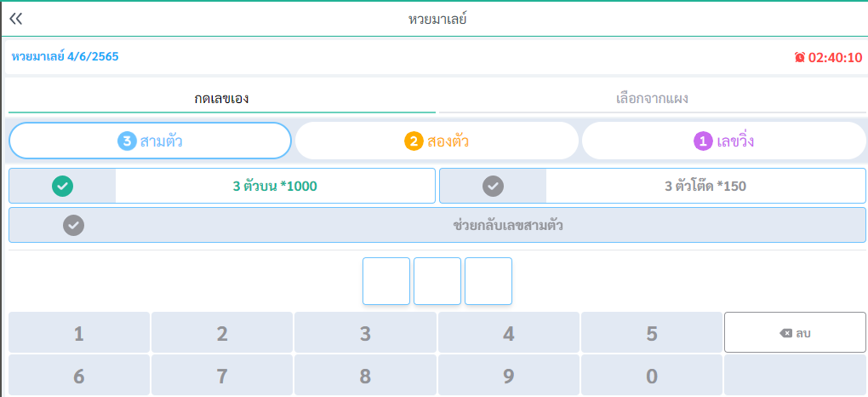
Task: Click the double-chevron back icon
Action: pyautogui.click(x=16, y=19)
